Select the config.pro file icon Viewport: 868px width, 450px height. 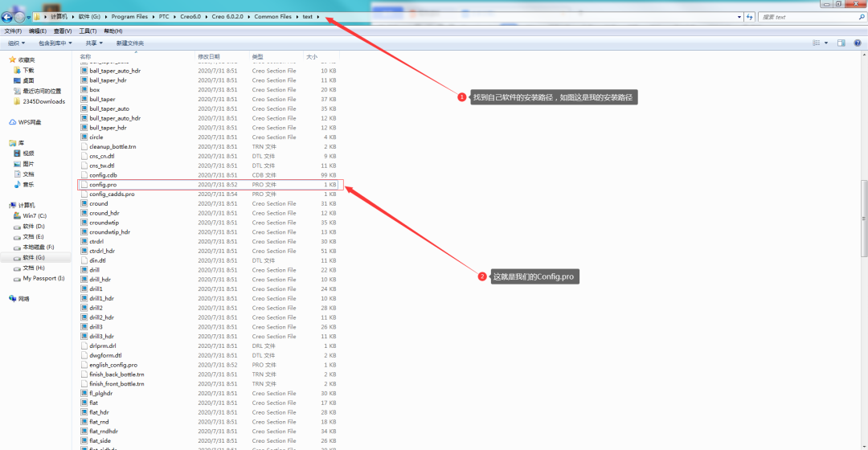(x=84, y=185)
